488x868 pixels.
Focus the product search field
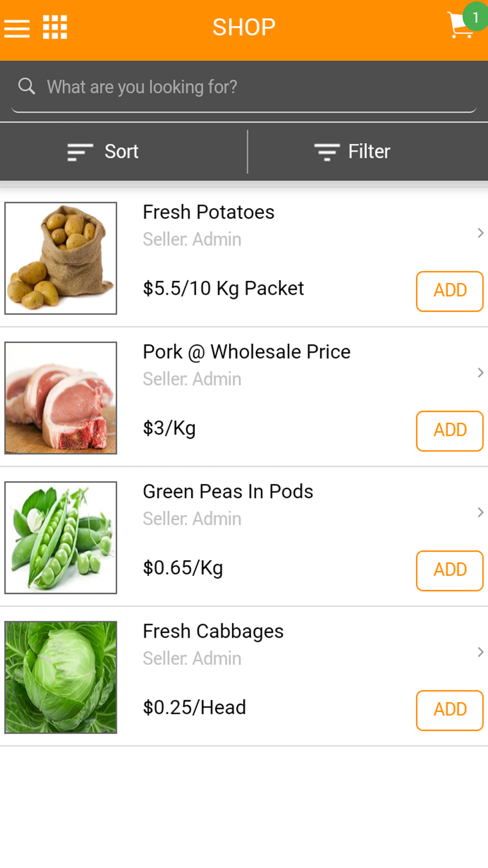(244, 87)
